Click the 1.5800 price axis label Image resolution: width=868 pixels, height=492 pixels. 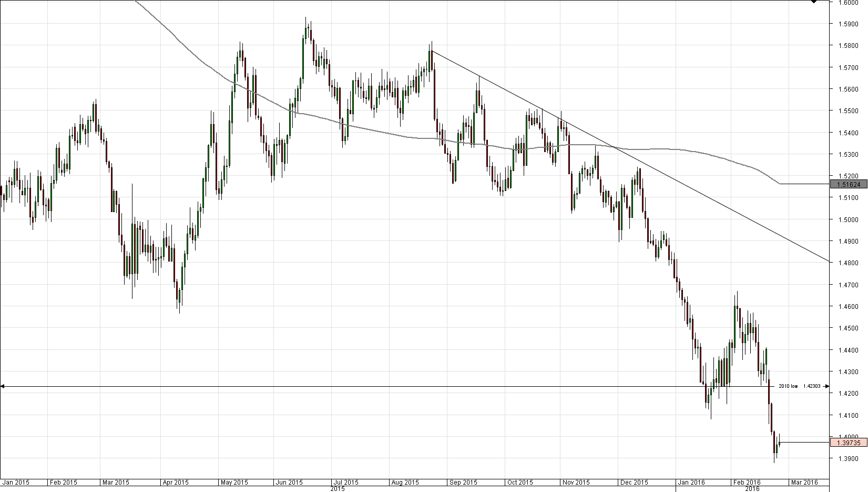pyautogui.click(x=849, y=45)
